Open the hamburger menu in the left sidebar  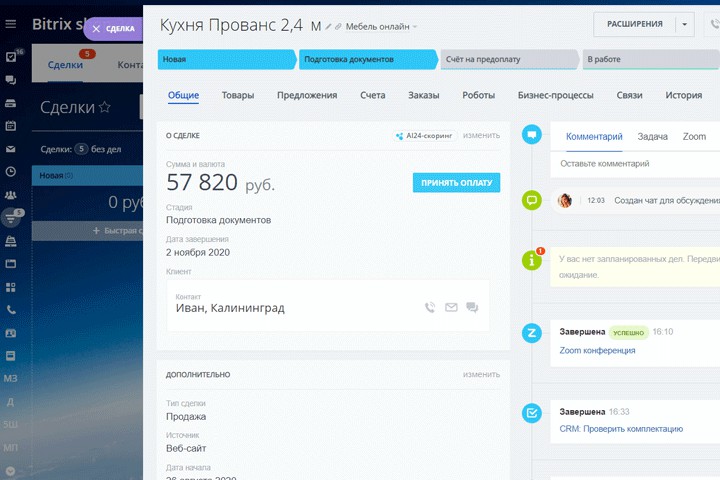point(11,24)
